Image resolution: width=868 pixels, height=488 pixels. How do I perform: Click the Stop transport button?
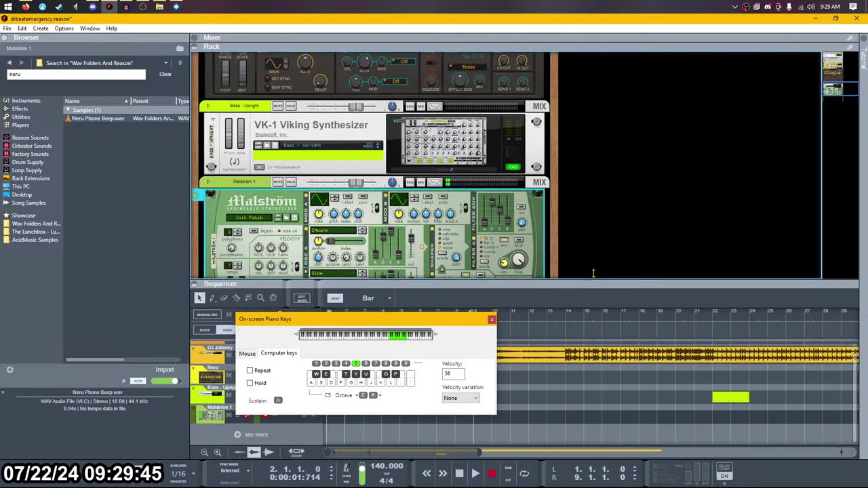point(459,474)
